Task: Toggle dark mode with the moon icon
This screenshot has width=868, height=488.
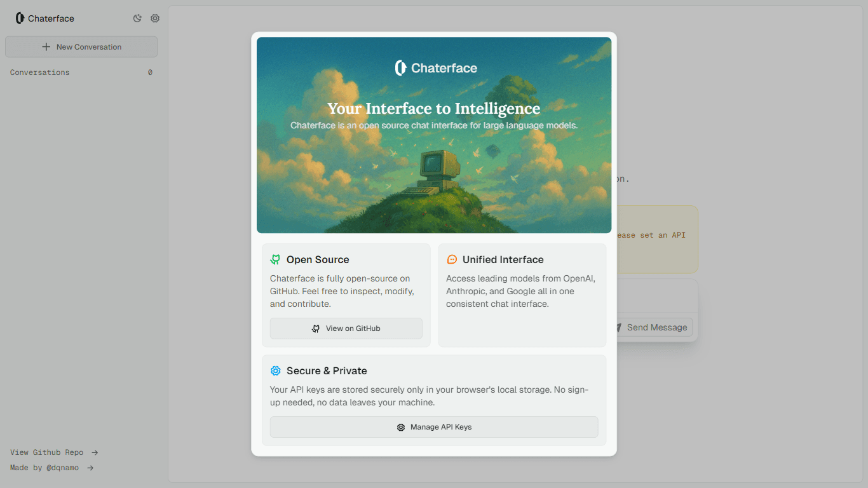Action: (x=137, y=18)
